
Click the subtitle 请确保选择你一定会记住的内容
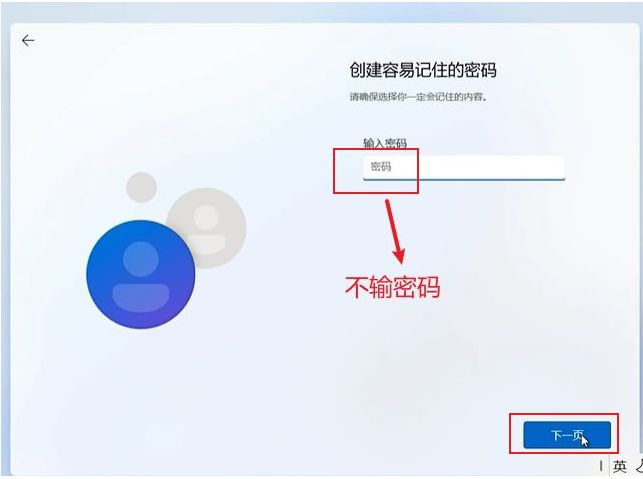point(418,97)
